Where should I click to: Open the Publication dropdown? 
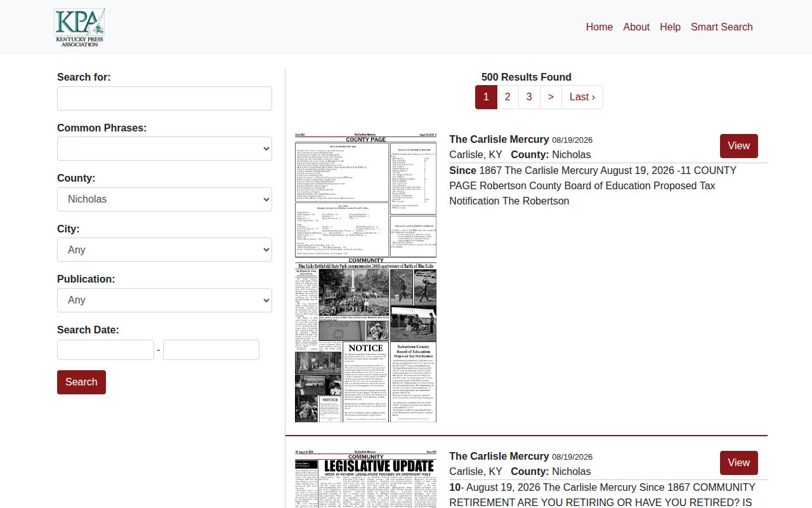(x=164, y=300)
